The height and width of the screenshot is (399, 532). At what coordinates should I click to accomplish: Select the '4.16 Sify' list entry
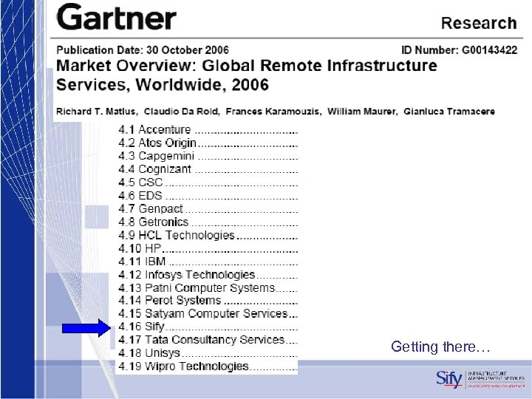(x=208, y=327)
